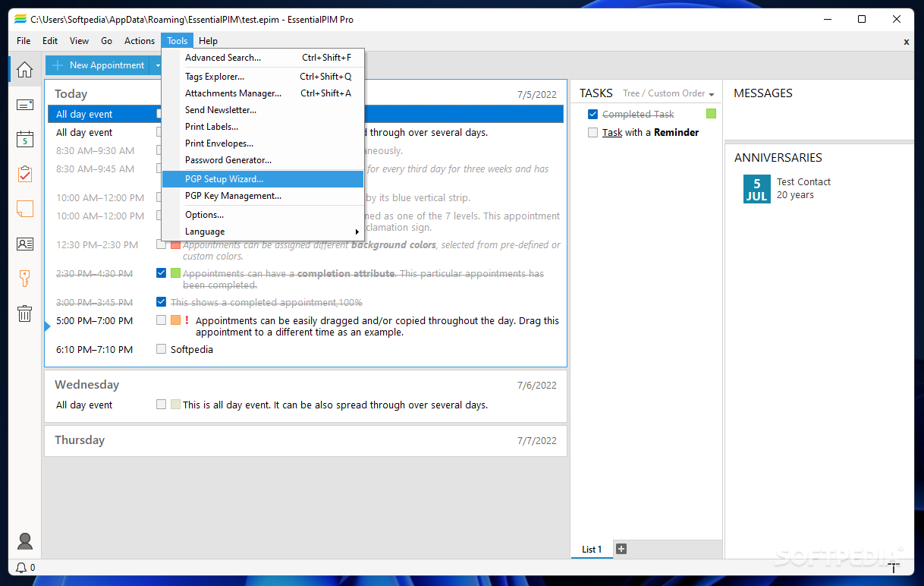Select Advanced Search from Tools menu
Viewport: 924px width, 586px height.
[262, 58]
